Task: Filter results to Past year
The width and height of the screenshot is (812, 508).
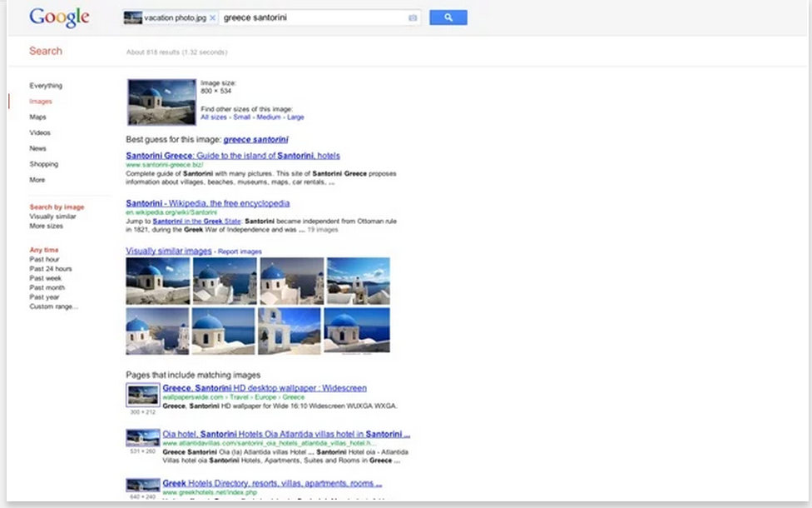Action: pyautogui.click(x=44, y=297)
